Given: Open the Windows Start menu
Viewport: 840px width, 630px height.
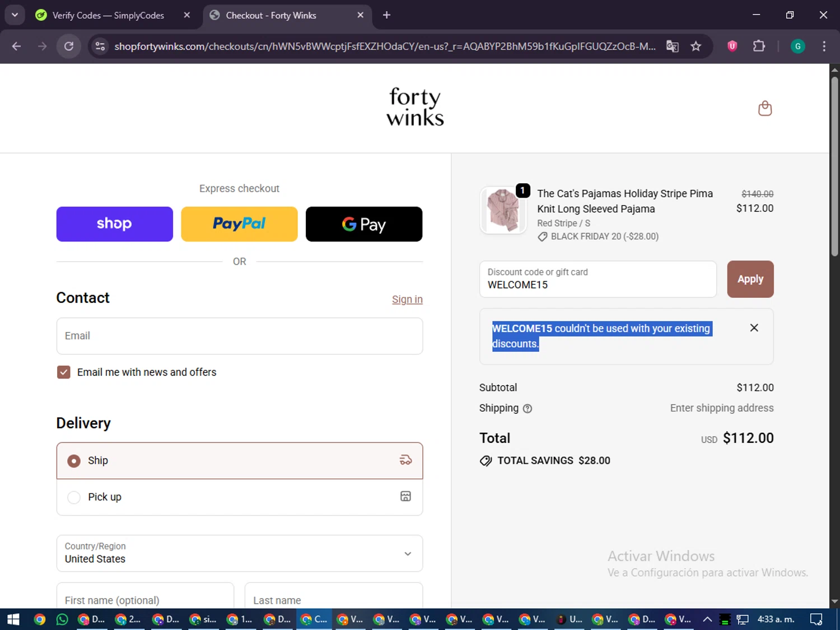Looking at the screenshot, I should point(13,619).
